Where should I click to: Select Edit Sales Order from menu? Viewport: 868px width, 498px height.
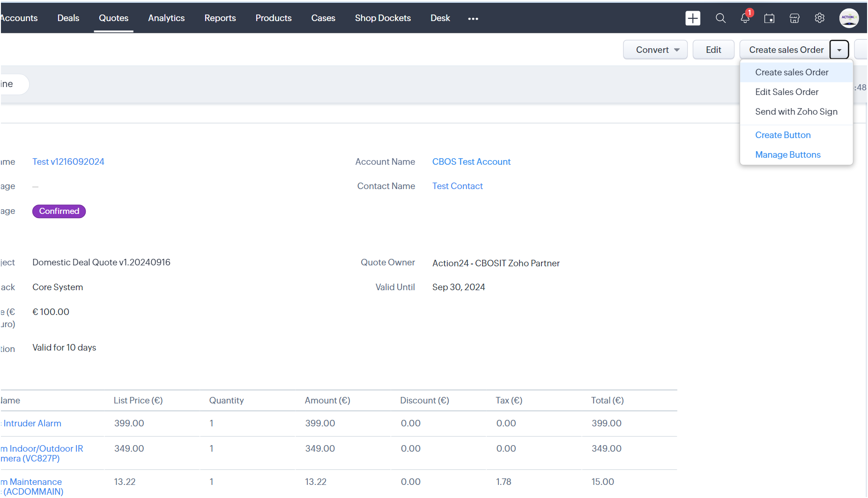click(786, 92)
